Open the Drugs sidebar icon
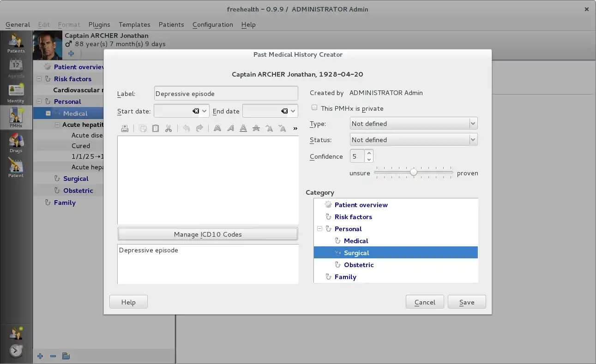 click(16, 143)
